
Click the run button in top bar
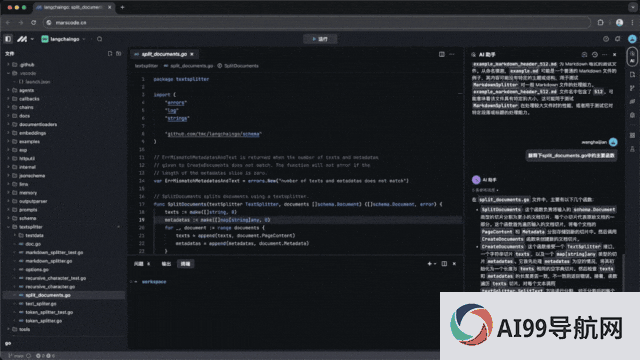click(320, 39)
